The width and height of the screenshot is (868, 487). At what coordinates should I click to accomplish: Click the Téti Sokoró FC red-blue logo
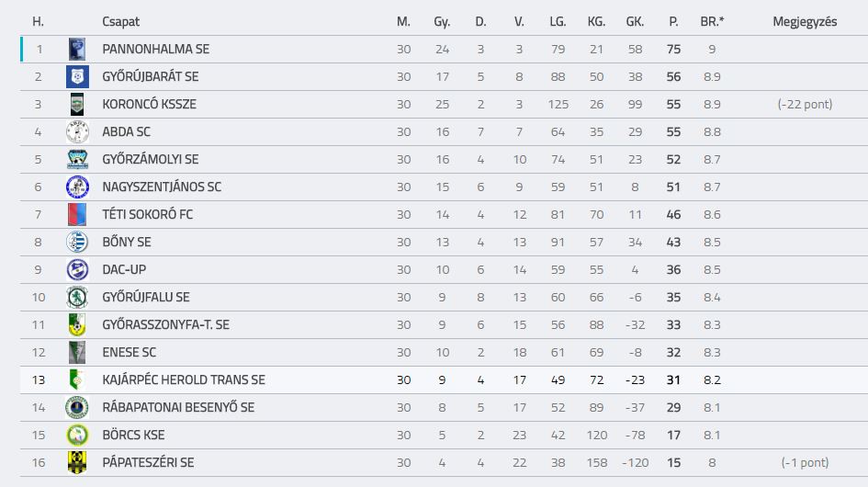coord(77,214)
